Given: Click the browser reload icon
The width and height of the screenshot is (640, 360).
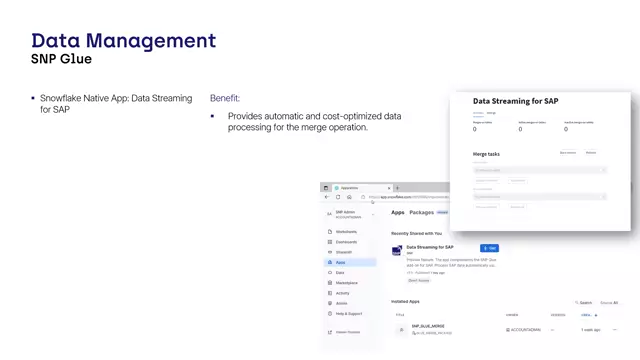Looking at the screenshot, I should click(338, 197).
